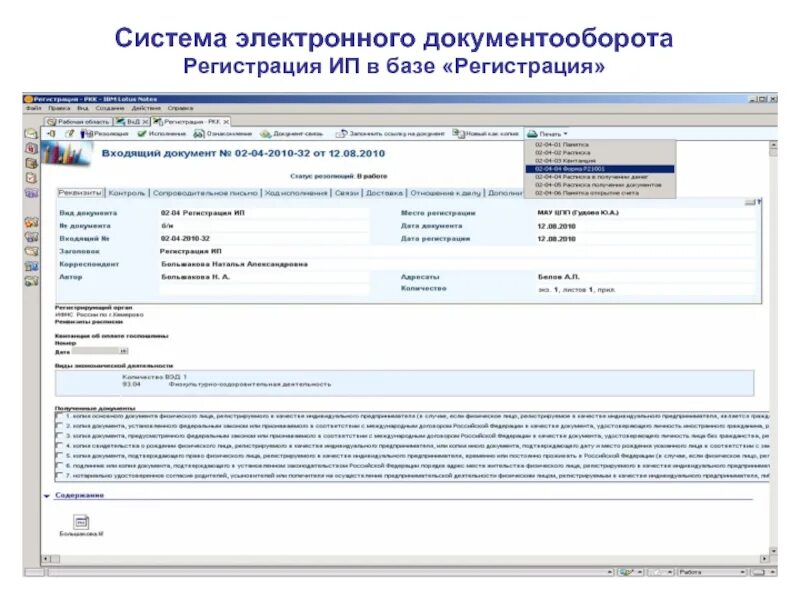Check received document item 2 checkbox
Image resolution: width=800 pixels, height=600 pixels.
pos(60,426)
